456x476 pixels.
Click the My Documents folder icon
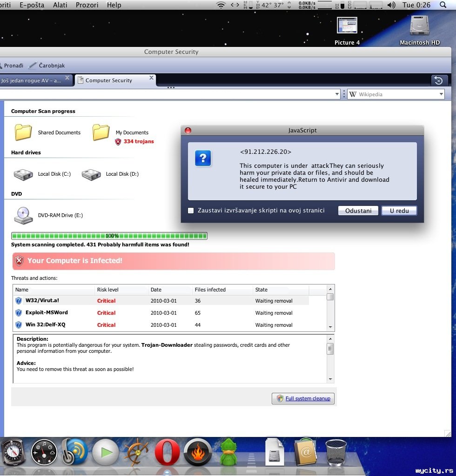[101, 132]
